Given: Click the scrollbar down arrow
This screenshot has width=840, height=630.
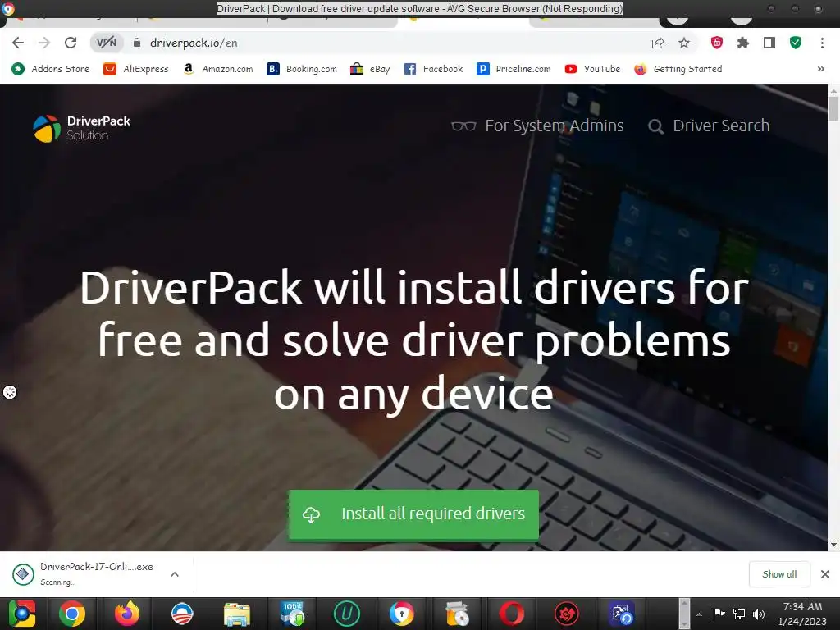Looking at the screenshot, I should 833,545.
